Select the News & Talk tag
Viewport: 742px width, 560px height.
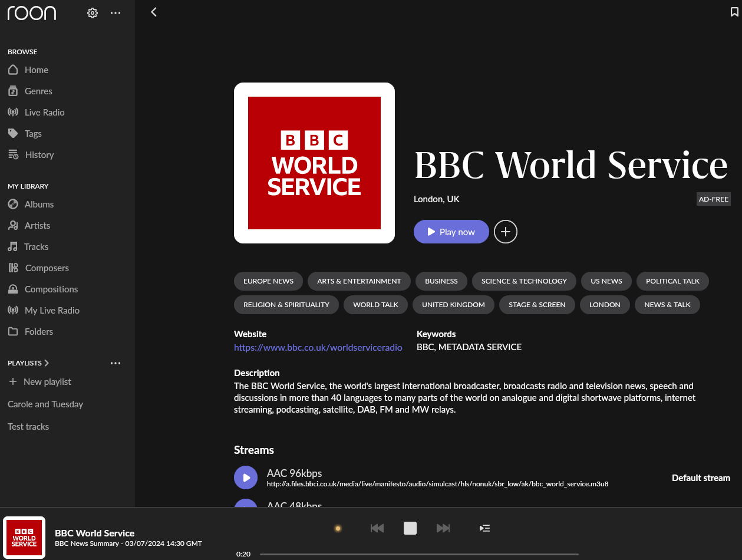[667, 305]
